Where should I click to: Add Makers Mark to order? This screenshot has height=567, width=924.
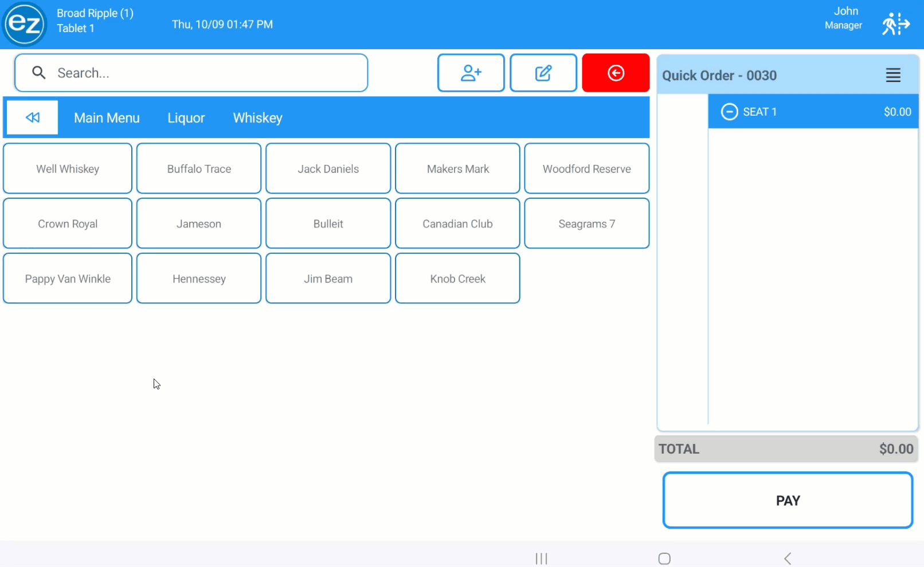tap(457, 168)
